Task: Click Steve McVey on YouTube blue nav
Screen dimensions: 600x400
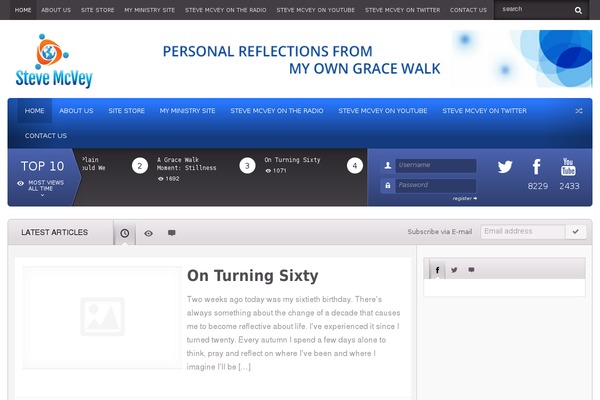Action: [x=383, y=111]
